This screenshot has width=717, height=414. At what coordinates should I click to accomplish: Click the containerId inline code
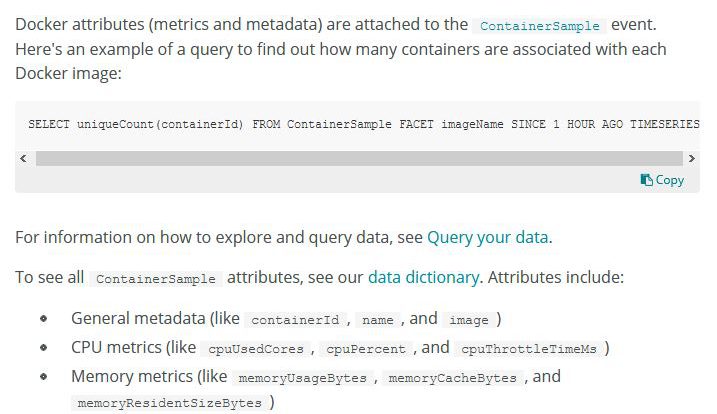pyautogui.click(x=295, y=320)
